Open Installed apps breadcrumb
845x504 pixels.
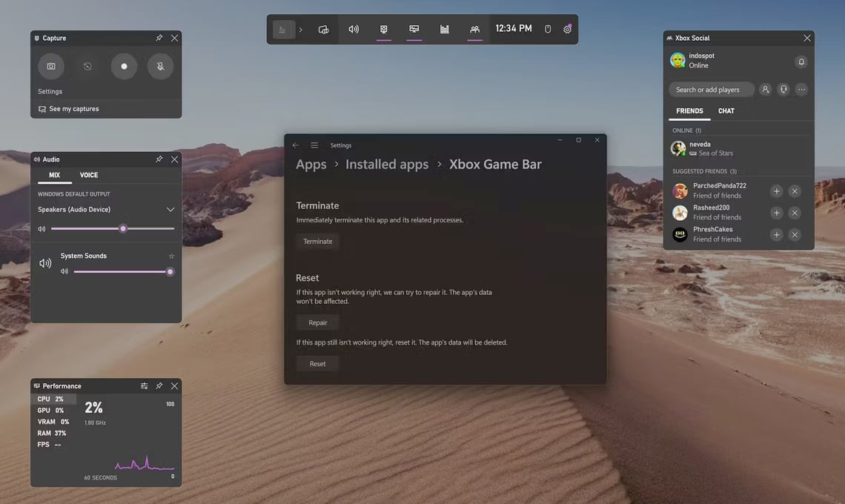(387, 165)
